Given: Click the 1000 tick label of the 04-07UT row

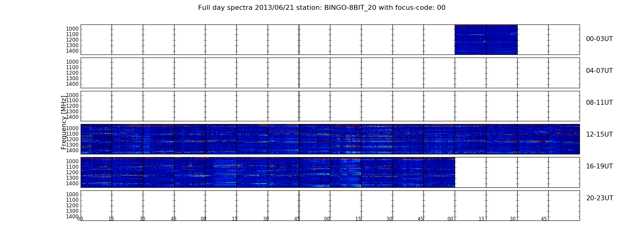Looking at the screenshot, I should point(72,62).
